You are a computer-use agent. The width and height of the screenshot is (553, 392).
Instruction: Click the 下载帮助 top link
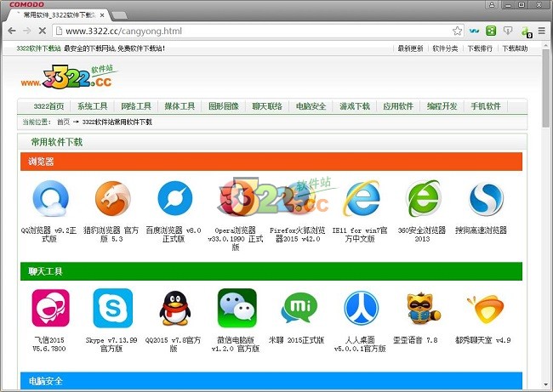click(x=515, y=48)
